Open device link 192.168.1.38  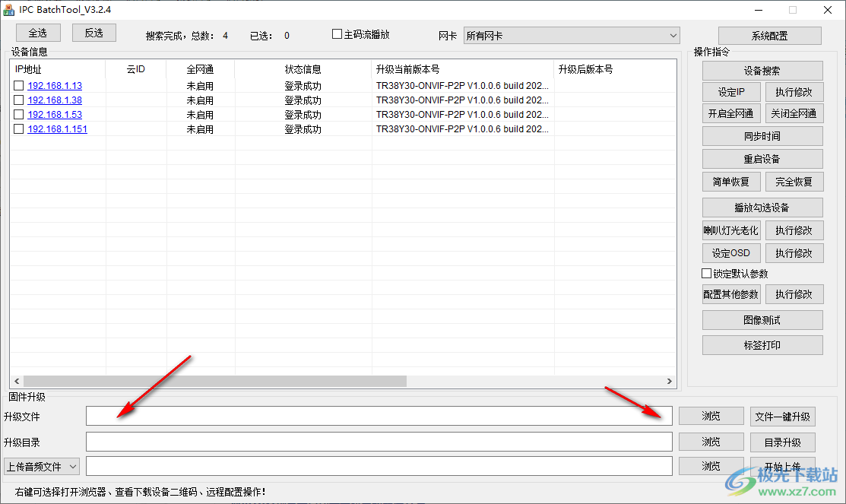tap(55, 100)
